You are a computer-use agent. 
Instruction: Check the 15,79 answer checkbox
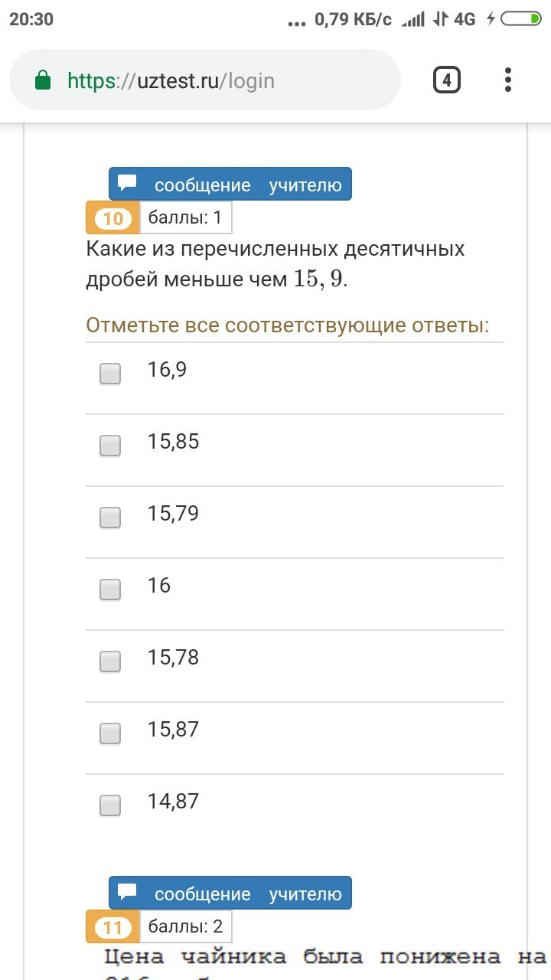click(x=110, y=518)
